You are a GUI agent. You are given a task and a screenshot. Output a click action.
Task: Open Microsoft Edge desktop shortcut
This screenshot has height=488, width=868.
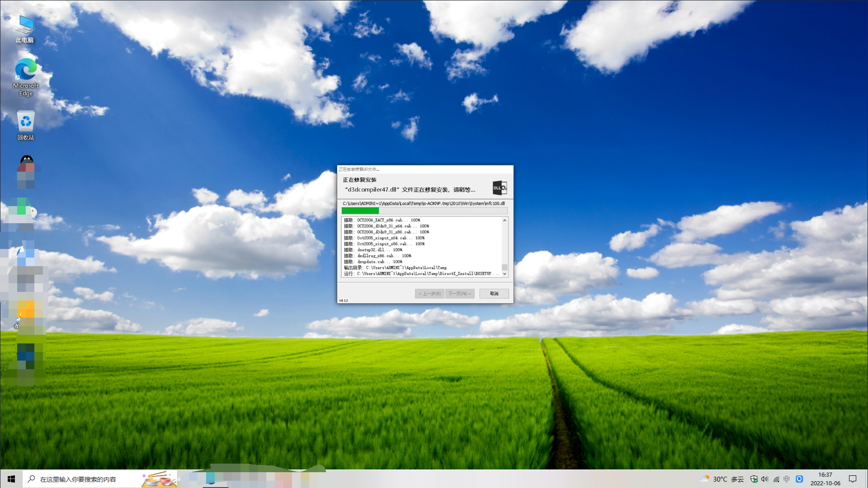(26, 77)
